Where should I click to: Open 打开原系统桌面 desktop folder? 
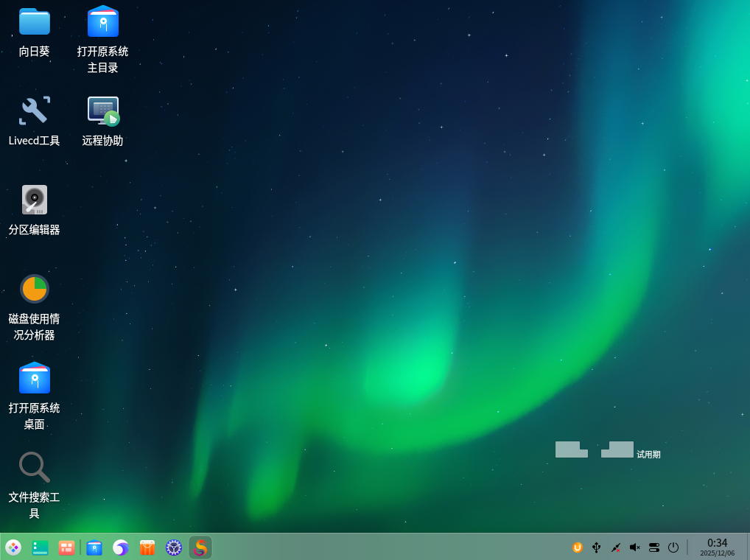[x=34, y=377]
